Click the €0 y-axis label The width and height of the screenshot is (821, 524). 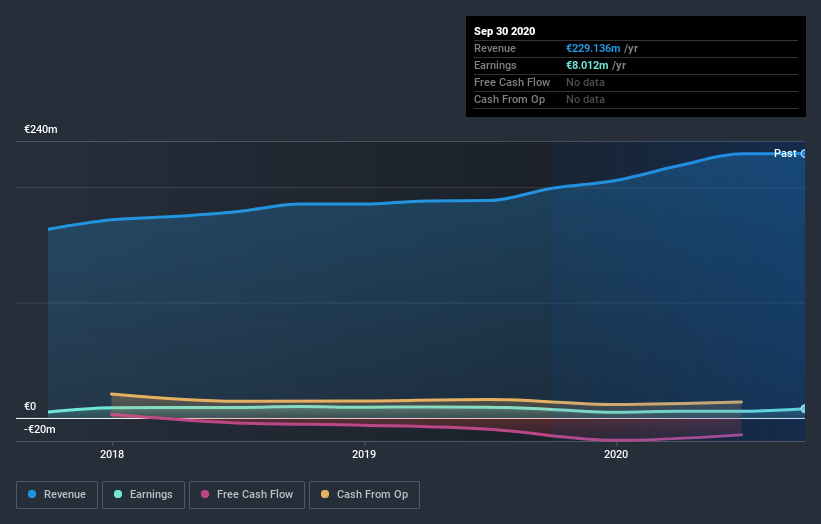coord(30,406)
